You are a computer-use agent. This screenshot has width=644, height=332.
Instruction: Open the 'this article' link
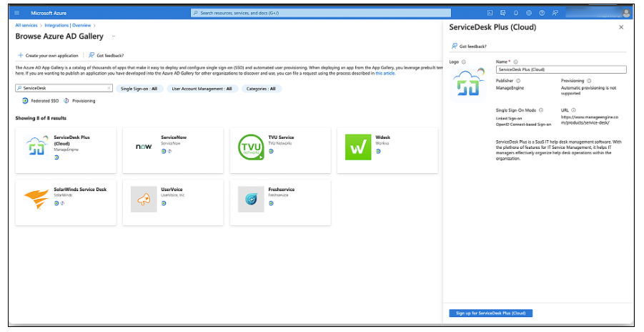(x=385, y=73)
